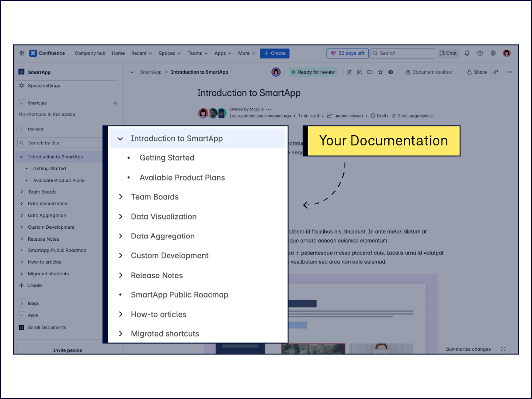532x399 pixels.
Task: Open the Ready for review status
Action: pyautogui.click(x=313, y=72)
